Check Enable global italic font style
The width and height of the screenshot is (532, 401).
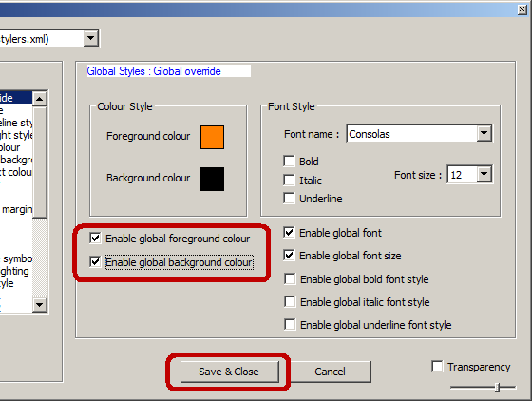coord(290,301)
